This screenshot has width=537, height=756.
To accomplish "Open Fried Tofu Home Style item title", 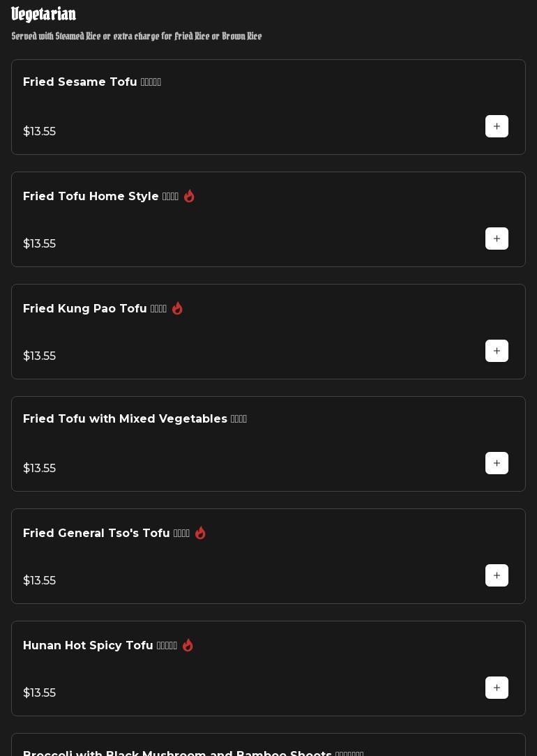I will coord(91,197).
